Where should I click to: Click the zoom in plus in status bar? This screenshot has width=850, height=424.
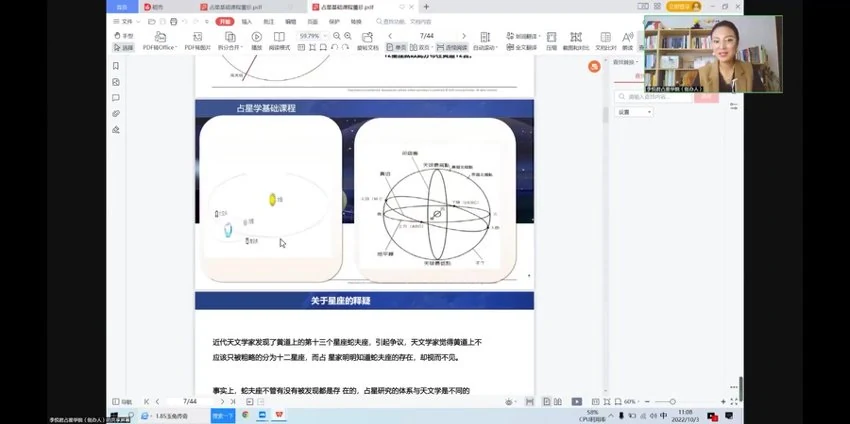pyautogui.click(x=723, y=402)
